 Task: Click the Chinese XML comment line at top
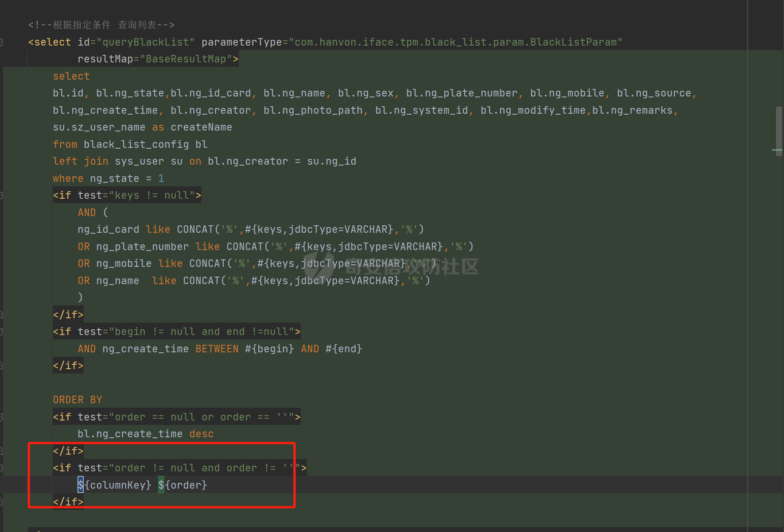tap(101, 25)
